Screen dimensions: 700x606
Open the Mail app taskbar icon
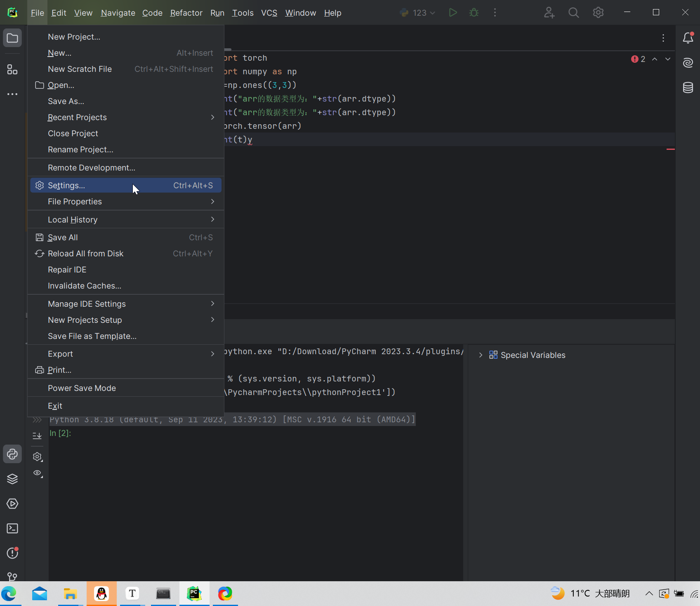40,594
